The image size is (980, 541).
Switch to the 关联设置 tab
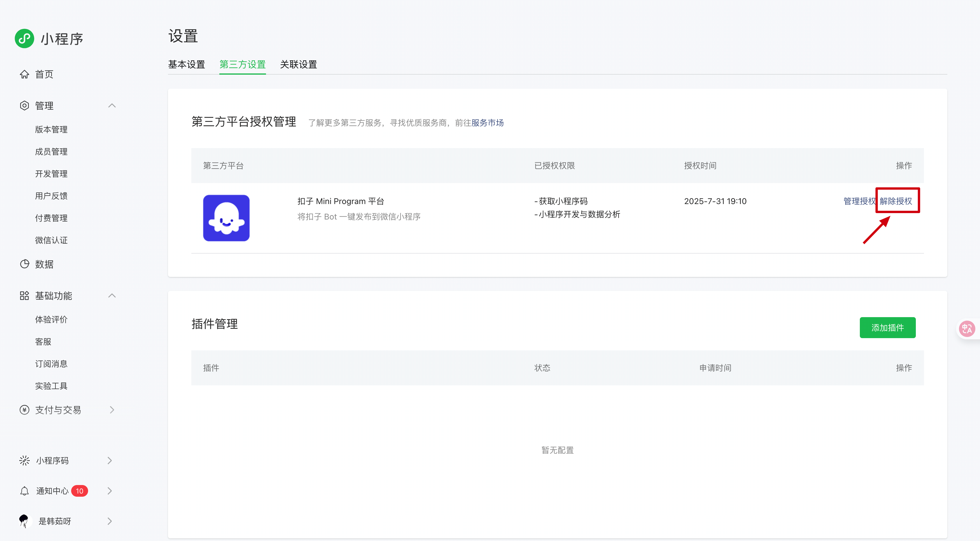click(x=298, y=64)
